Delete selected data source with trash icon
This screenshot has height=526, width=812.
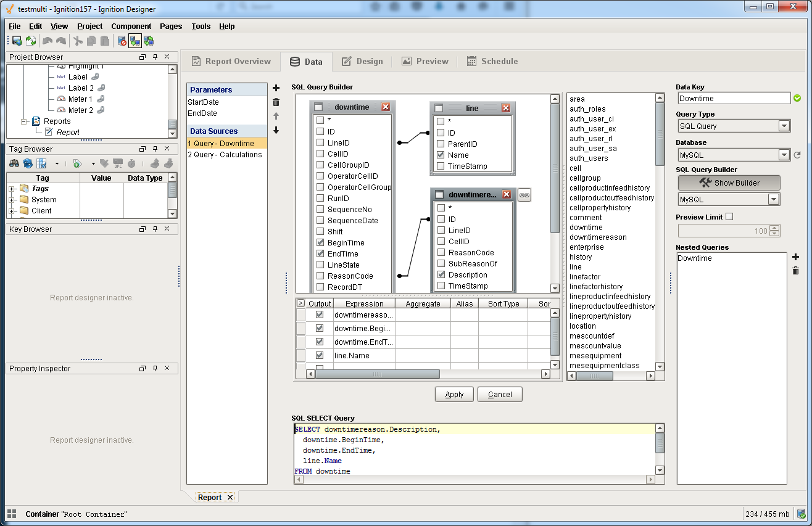coord(276,102)
